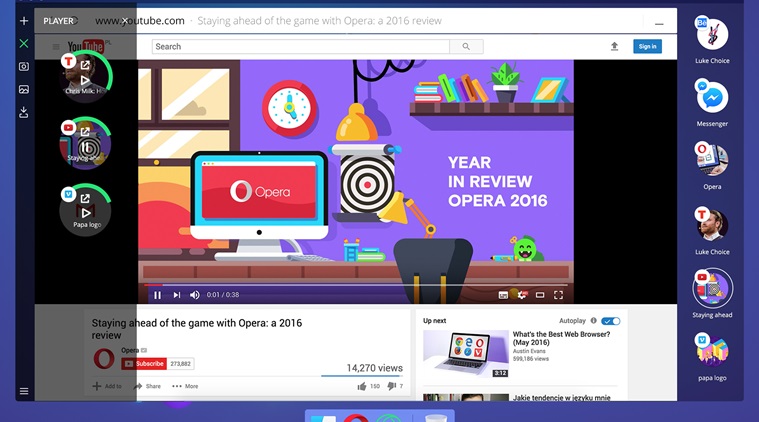Click the Opera channel avatar
The image size is (759, 422).
click(104, 359)
